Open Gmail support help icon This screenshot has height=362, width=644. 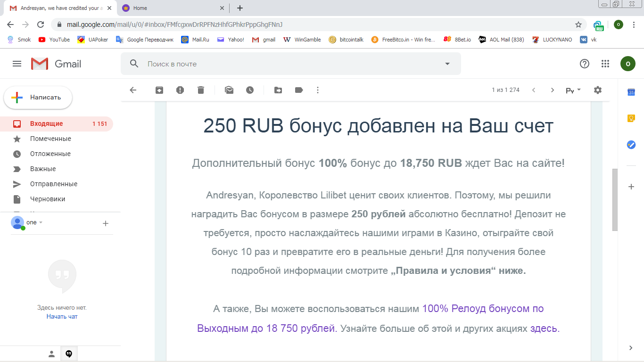tap(585, 64)
